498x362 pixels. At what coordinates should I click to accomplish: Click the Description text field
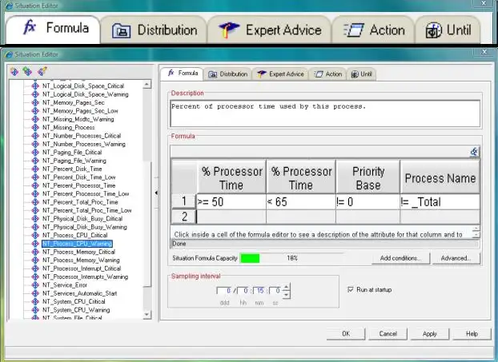[x=325, y=113]
